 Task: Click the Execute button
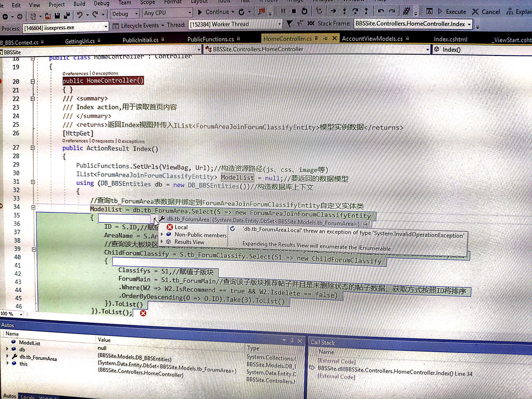[452, 12]
